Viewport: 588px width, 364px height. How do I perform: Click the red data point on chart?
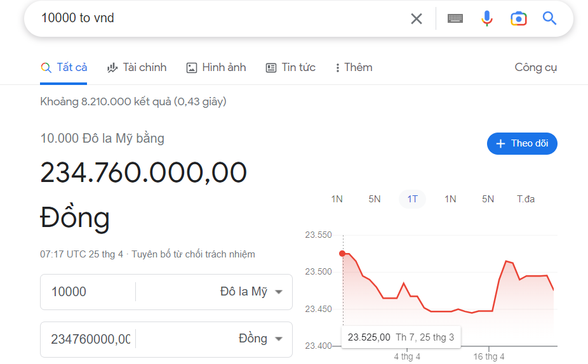(343, 254)
